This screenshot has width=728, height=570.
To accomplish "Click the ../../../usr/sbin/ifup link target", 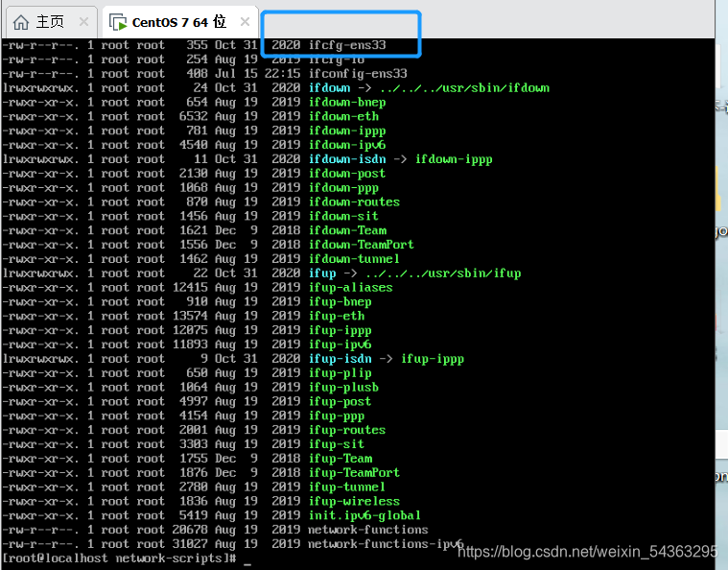I will pos(443,273).
